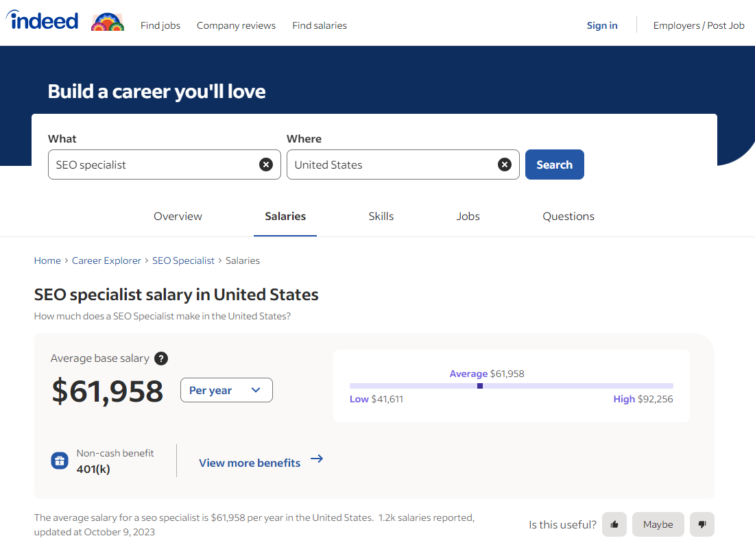Viewport: 755px width, 560px height.
Task: Click the colorful rainbow emblem icon
Action: (x=108, y=22)
